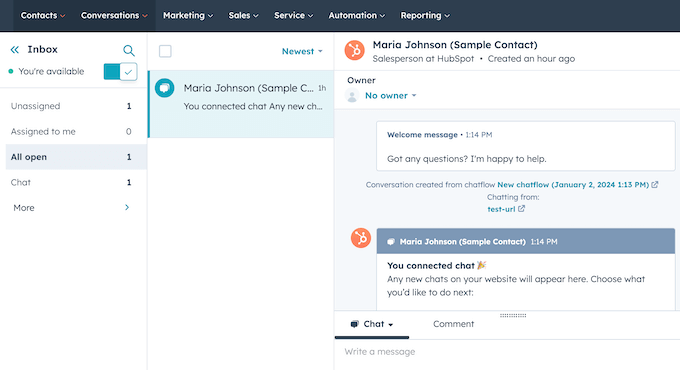Open the Reporting menu
The height and width of the screenshot is (370, 680).
click(425, 15)
